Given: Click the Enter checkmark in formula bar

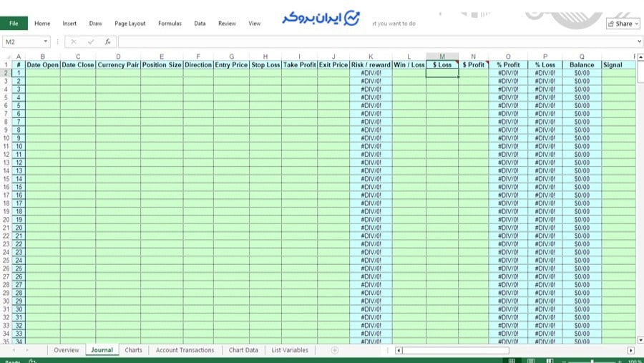Looking at the screenshot, I should [91, 42].
